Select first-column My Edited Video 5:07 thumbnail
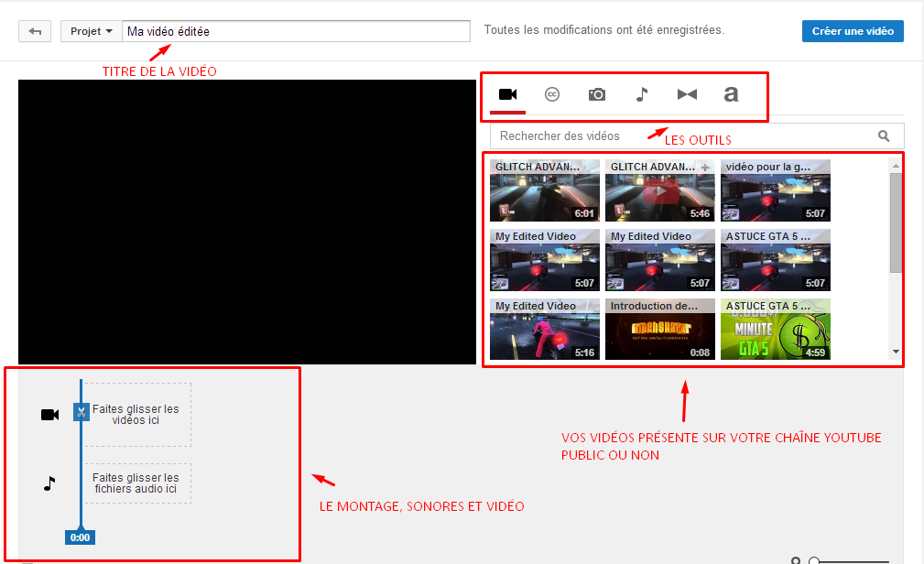Viewport: 924px width, 564px height. (545, 260)
